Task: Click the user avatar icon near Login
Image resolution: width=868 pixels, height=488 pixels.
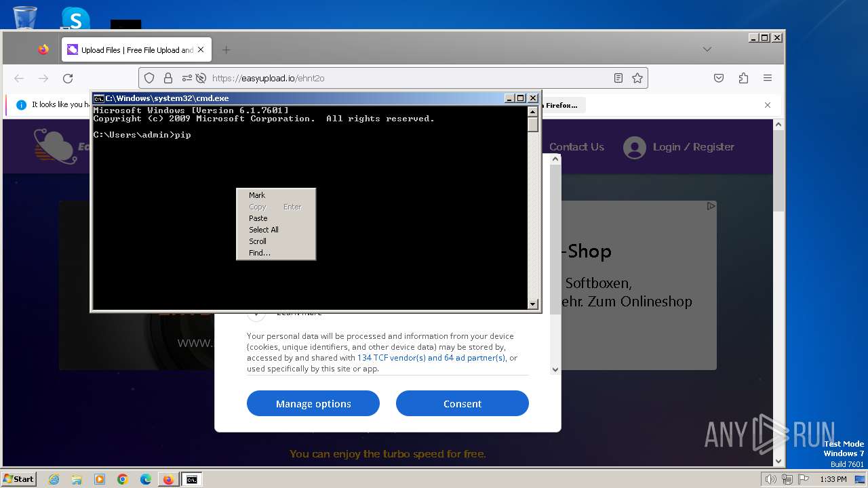Action: pyautogui.click(x=635, y=147)
